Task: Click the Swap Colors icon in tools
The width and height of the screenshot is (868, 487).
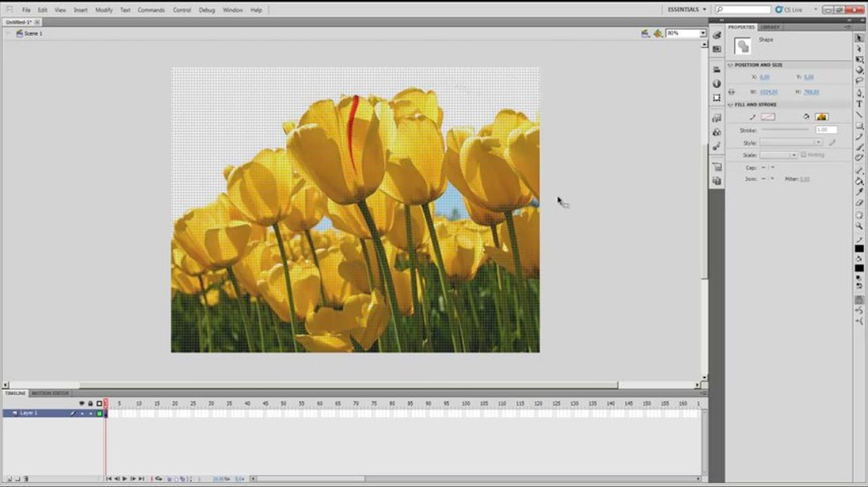Action: click(859, 285)
